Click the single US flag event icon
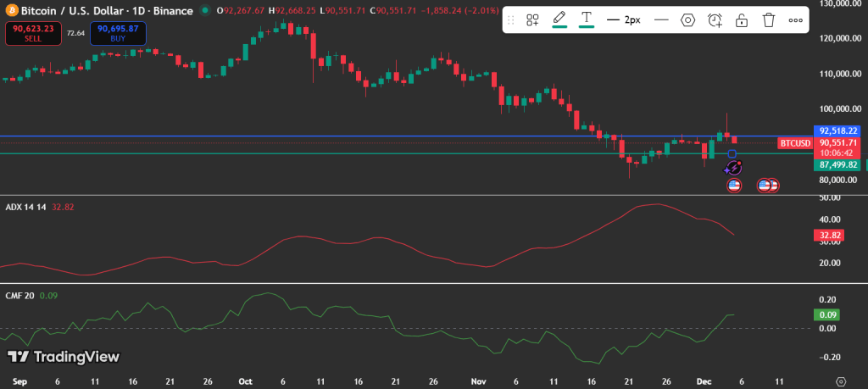Screen dimensions: 868x389 (734, 186)
